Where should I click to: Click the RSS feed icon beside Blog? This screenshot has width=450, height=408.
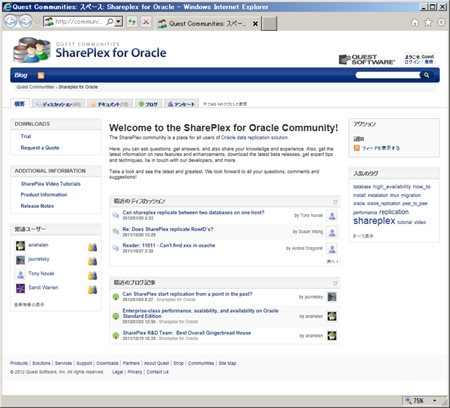41,76
